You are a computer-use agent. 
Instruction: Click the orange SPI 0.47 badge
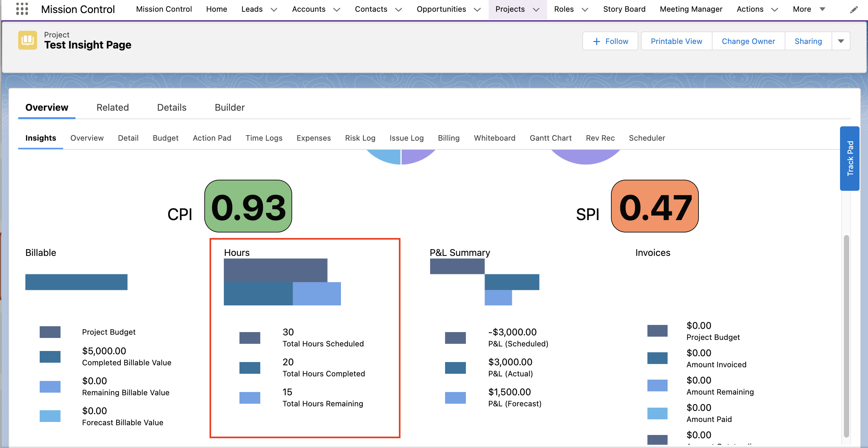point(654,206)
